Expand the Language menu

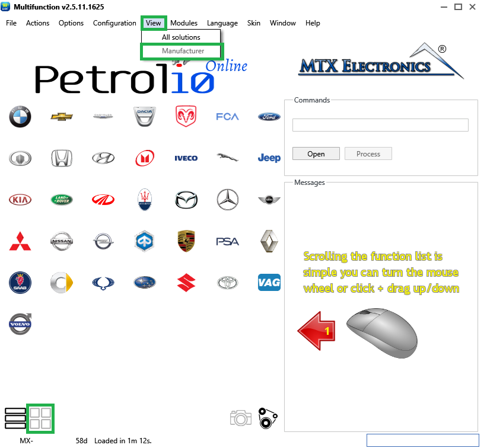click(x=222, y=23)
